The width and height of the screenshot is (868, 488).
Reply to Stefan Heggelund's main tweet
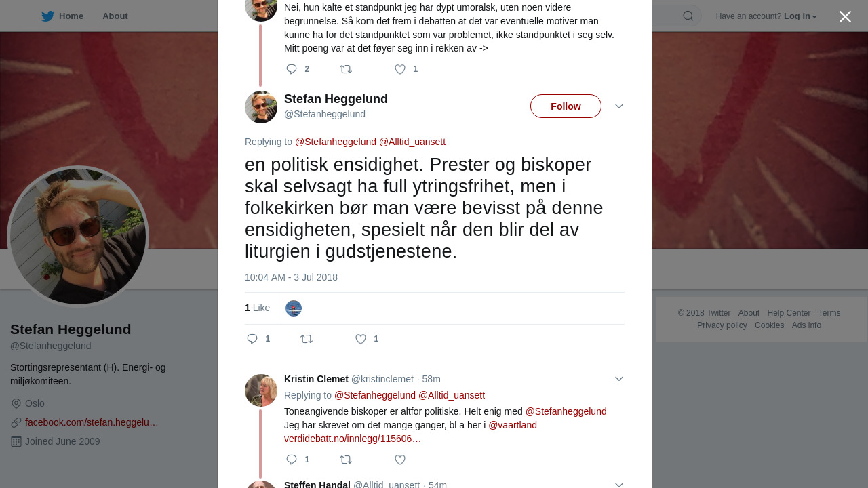click(x=252, y=339)
